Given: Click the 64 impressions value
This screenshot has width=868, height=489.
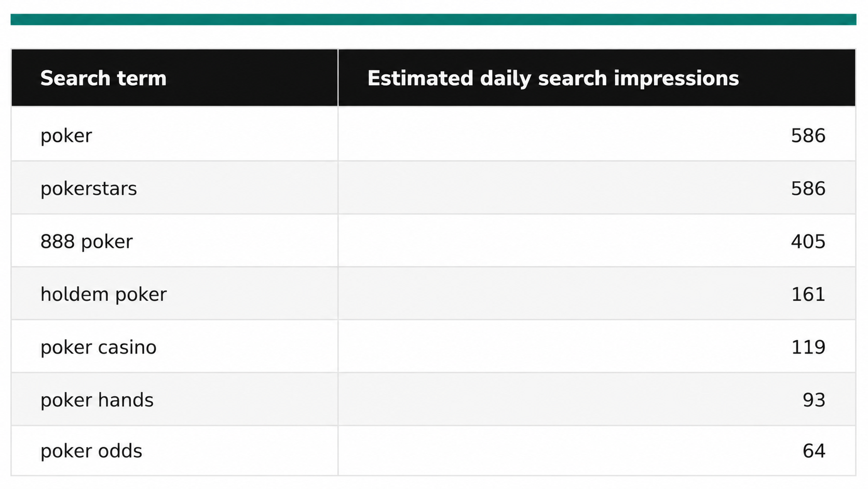Looking at the screenshot, I should tap(814, 451).
